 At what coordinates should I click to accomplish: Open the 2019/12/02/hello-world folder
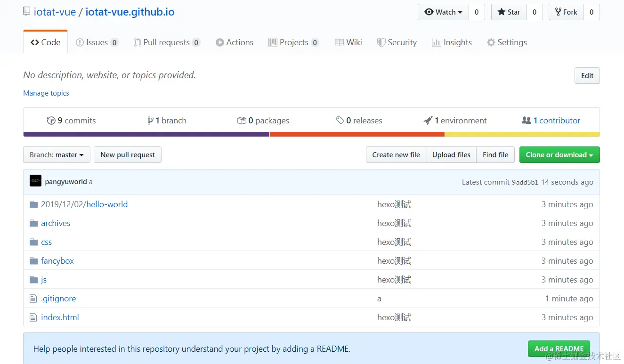pos(84,204)
